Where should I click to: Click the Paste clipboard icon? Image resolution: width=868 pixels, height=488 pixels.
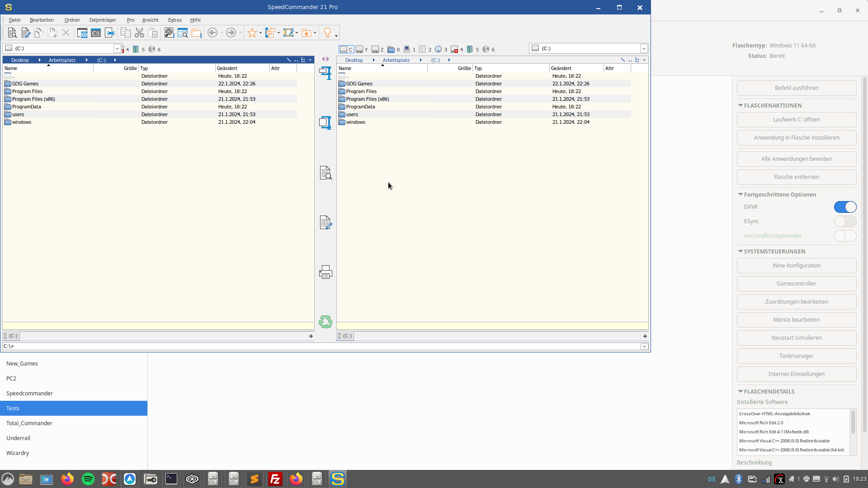pos(153,33)
